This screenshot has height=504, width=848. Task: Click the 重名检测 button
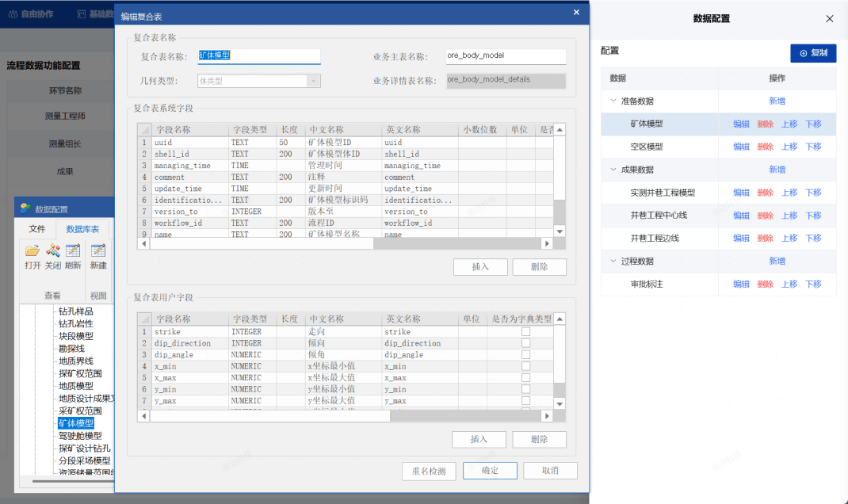tap(429, 471)
